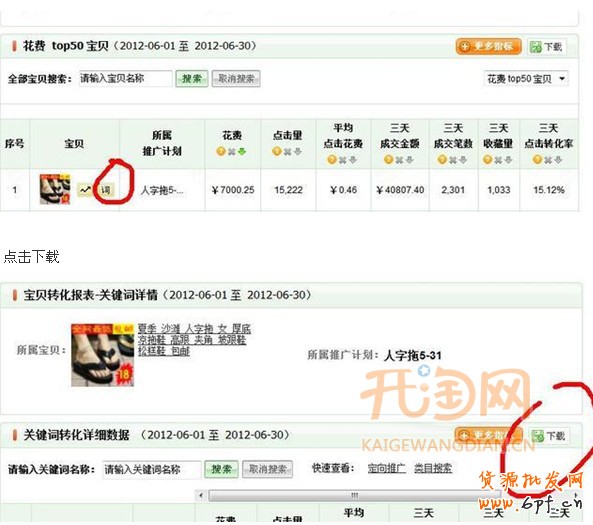Viewport: 593px width, 525px height.
Task: Click help icon under 三天成交金额 column
Action: click(x=388, y=160)
